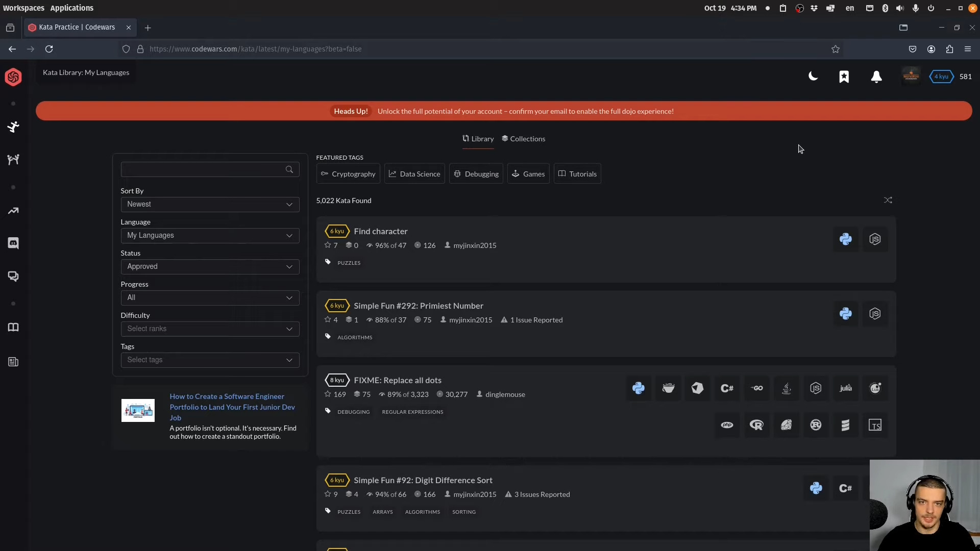980x551 pixels.
Task: Select C# icon on FIXME: Replace all dots
Action: pyautogui.click(x=727, y=388)
